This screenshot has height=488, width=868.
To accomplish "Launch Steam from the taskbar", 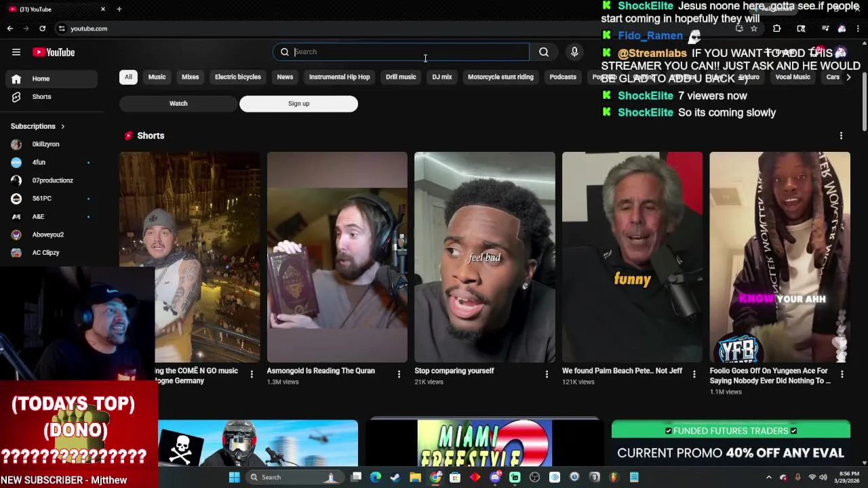I will (395, 477).
